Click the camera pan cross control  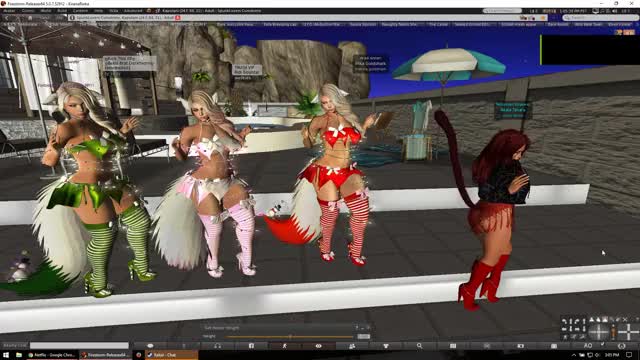tap(628, 332)
